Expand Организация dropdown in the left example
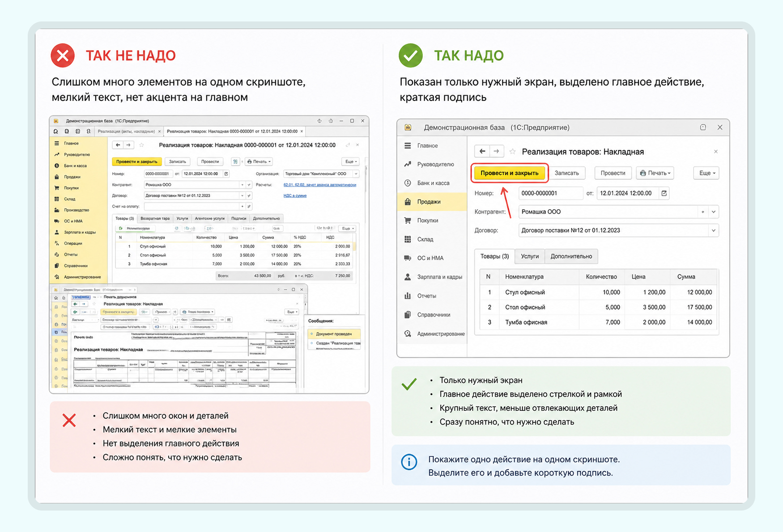Screen dimensions: 783x532 coord(356,174)
